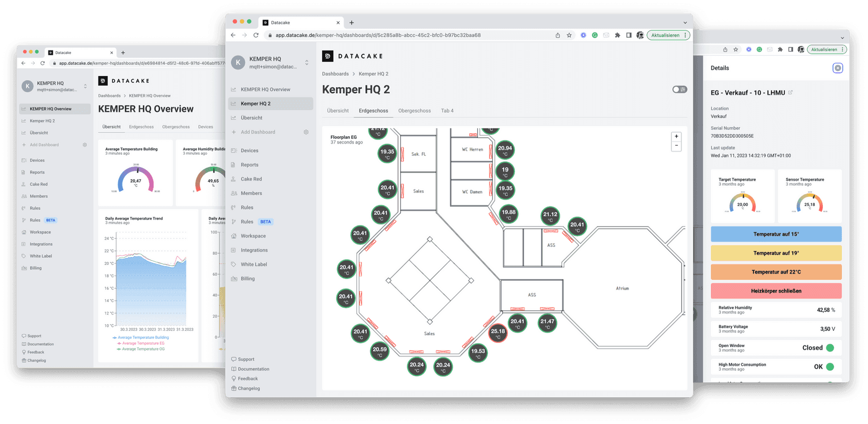868x424 pixels.
Task: Click the Cake Red icon in the center sidebar
Action: click(233, 179)
